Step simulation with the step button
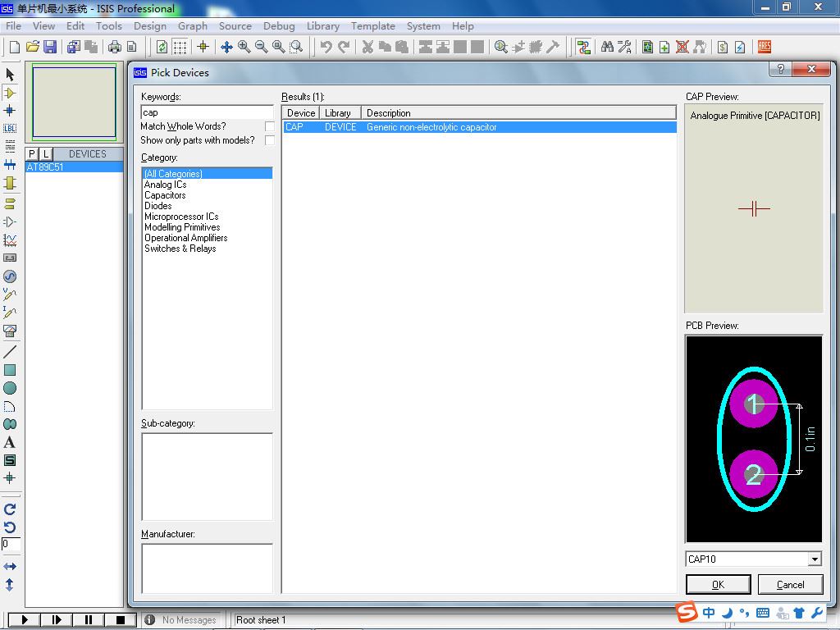The image size is (840, 630). click(x=57, y=620)
